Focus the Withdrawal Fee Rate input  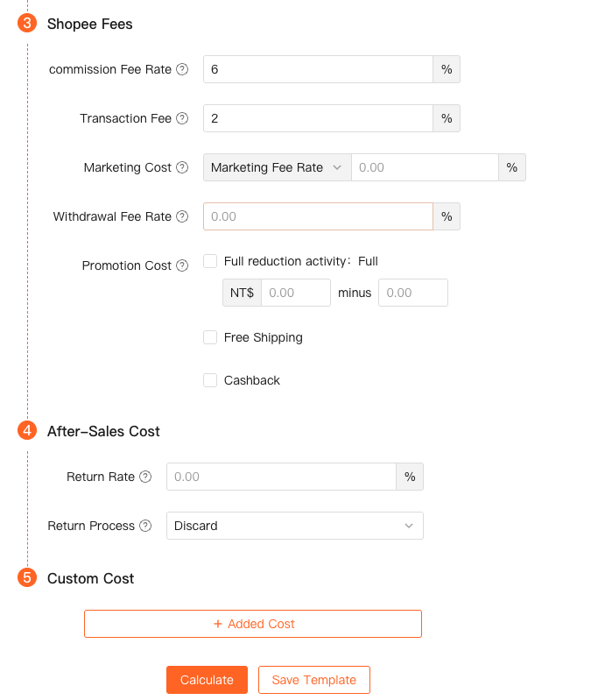(x=318, y=216)
